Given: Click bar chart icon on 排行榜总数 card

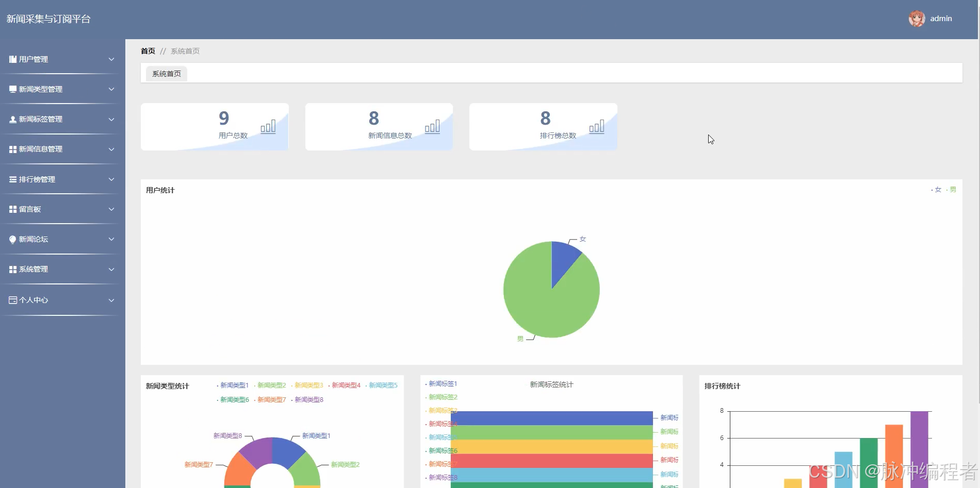Looking at the screenshot, I should [x=597, y=127].
